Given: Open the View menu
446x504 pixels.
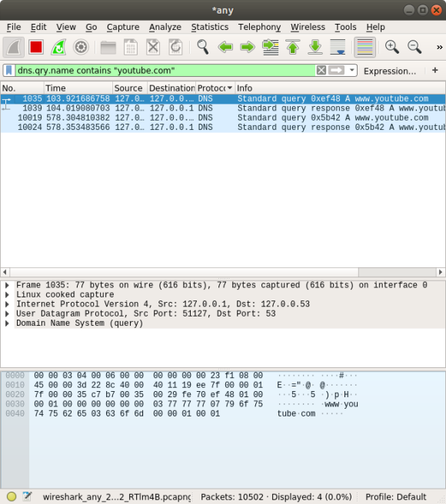Looking at the screenshot, I should 66,27.
